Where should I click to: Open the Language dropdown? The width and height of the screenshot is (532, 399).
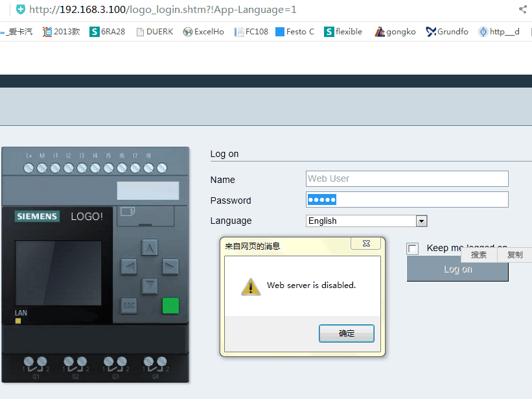(x=366, y=221)
